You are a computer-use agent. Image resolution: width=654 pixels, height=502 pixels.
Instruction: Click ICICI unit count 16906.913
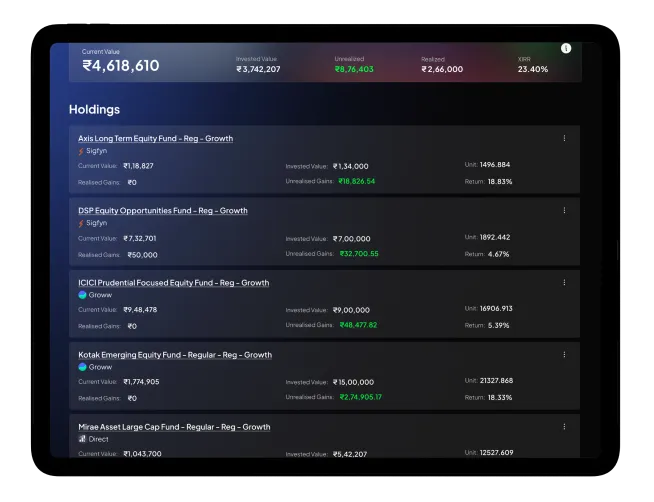click(x=496, y=309)
